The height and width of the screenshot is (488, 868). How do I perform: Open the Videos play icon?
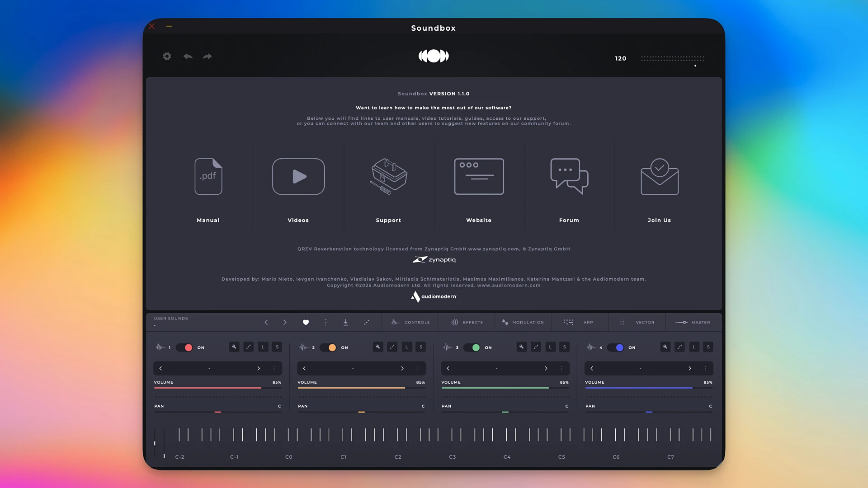(298, 177)
